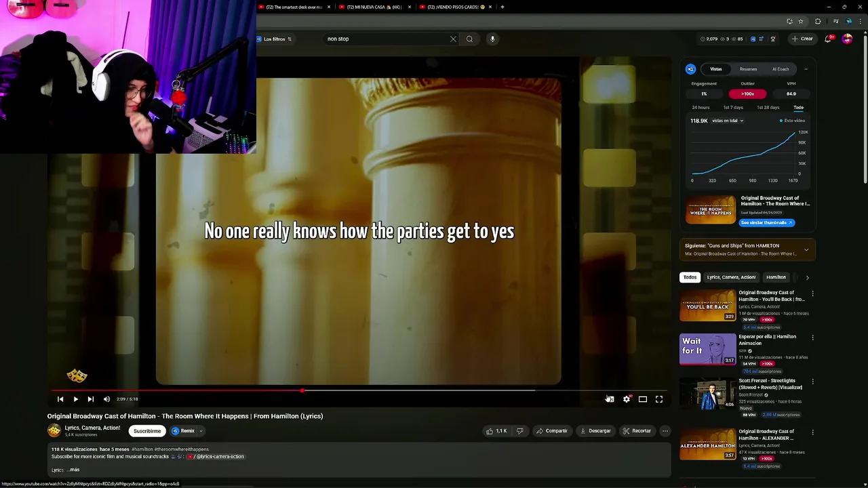Screen dimensions: 868x488
Task: Subscribe with the Suscribirme button
Action: tap(147, 431)
